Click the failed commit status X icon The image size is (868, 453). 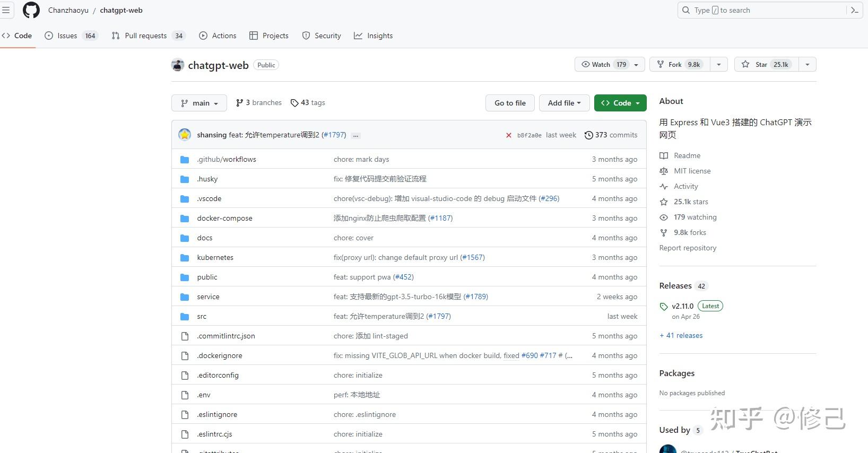click(509, 135)
